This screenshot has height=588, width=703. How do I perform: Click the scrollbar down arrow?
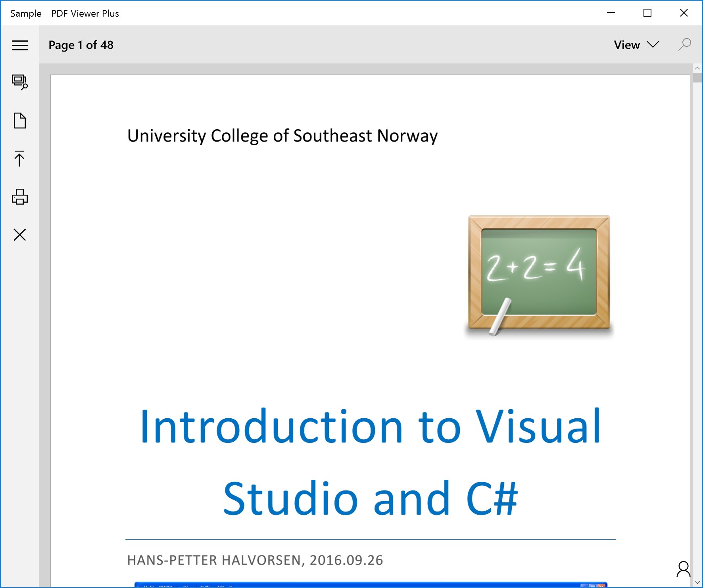pos(697,582)
